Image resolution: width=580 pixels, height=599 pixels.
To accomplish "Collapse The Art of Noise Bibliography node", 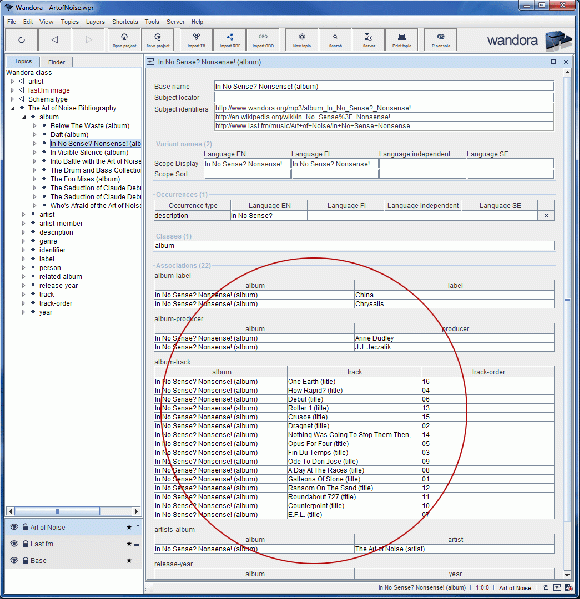I will click(x=12, y=108).
